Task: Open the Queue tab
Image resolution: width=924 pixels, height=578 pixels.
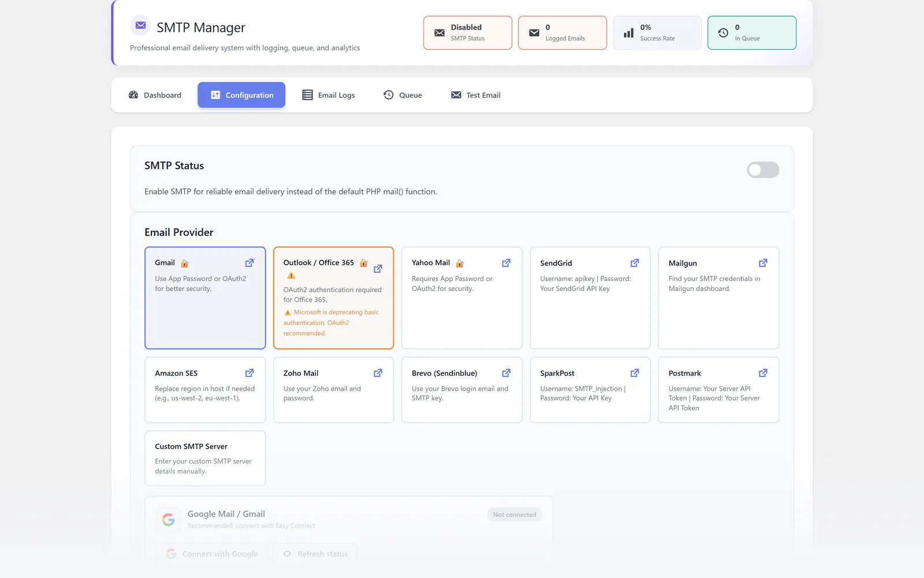Action: (x=403, y=95)
